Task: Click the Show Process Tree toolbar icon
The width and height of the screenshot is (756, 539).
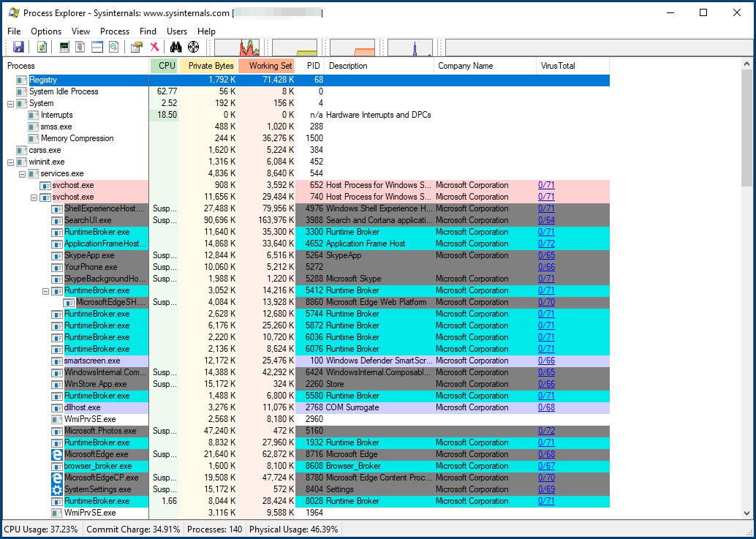Action: (x=80, y=47)
